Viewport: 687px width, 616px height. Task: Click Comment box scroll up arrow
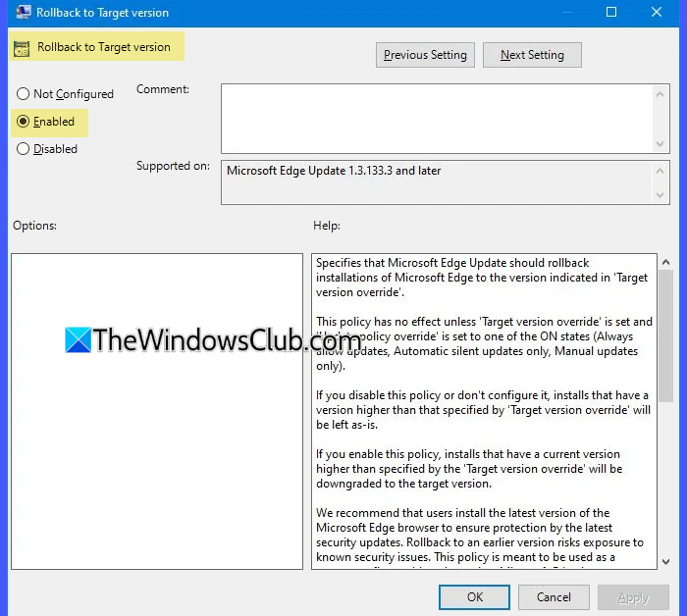(661, 94)
